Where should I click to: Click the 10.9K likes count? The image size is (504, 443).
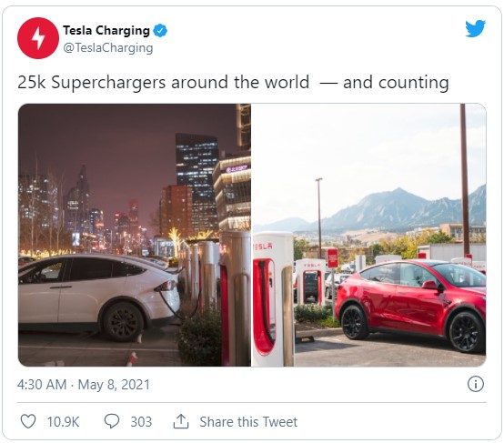[x=63, y=422]
